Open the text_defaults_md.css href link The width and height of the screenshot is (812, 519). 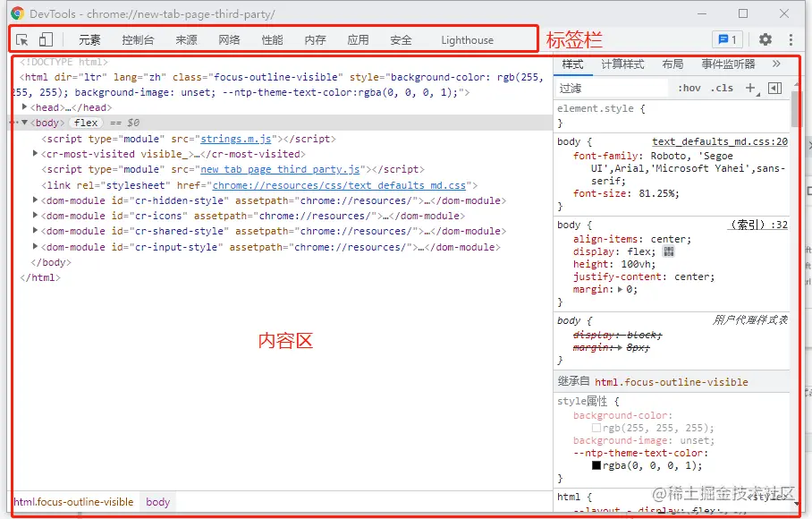(x=339, y=185)
